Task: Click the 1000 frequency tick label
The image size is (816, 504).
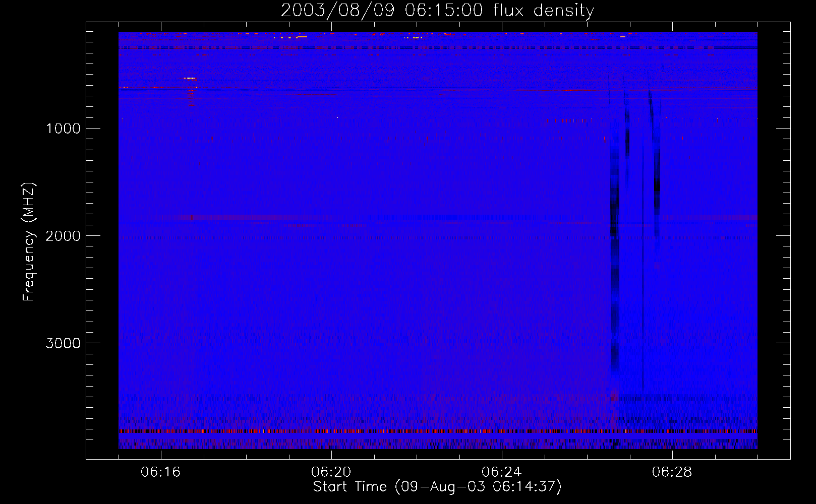Action: click(x=63, y=129)
